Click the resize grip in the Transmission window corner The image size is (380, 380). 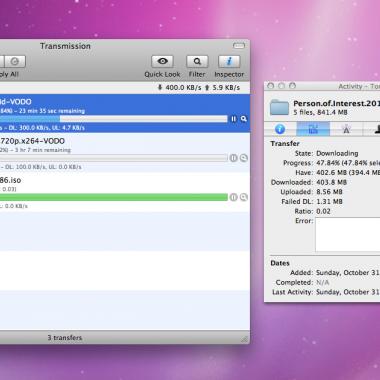[x=245, y=339]
